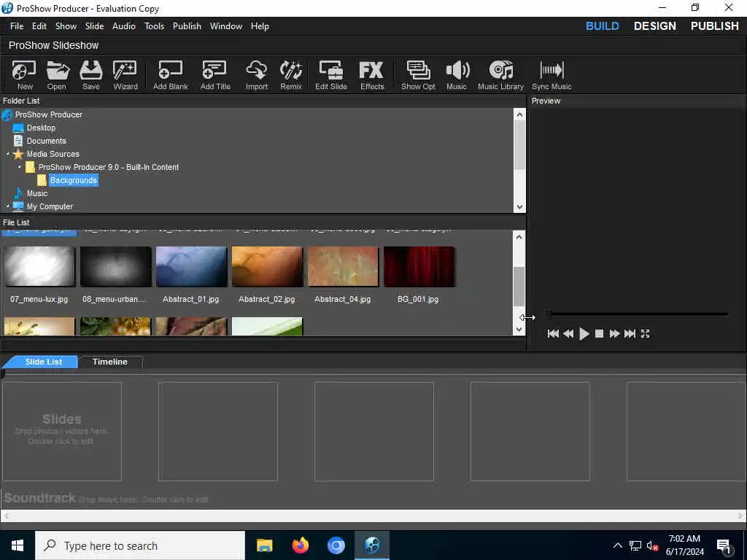This screenshot has width=747, height=560.
Task: Select the BG_001.jpg red curtain thumbnail
Action: point(419,267)
